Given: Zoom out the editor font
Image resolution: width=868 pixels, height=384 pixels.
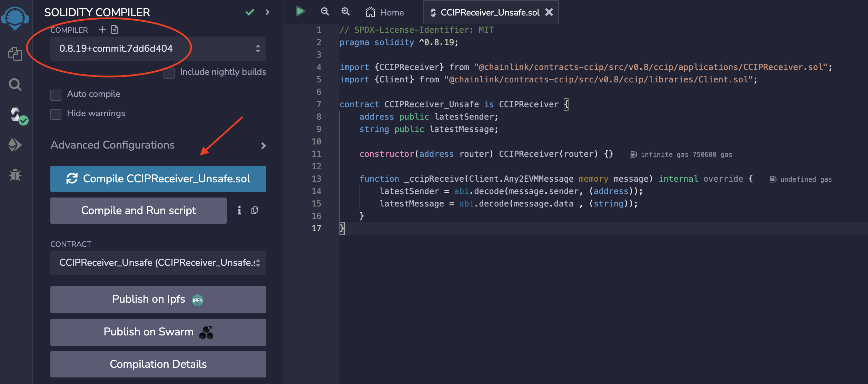Looking at the screenshot, I should click(325, 12).
